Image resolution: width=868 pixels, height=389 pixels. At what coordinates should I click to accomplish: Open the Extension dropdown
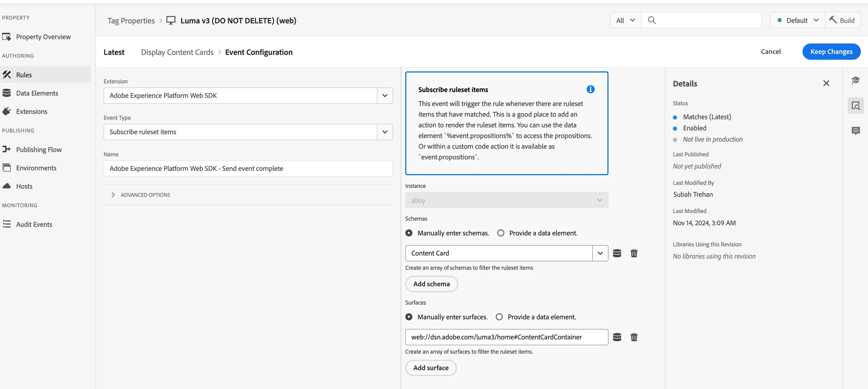point(385,96)
